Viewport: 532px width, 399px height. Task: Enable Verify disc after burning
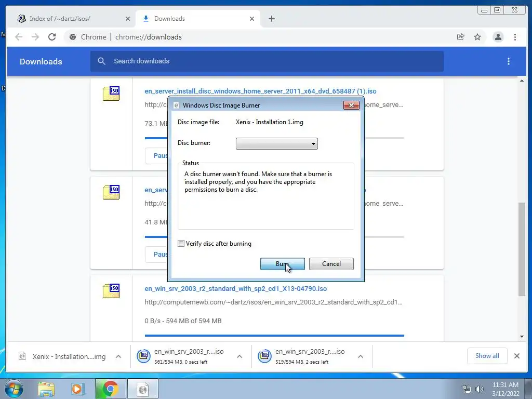(181, 244)
